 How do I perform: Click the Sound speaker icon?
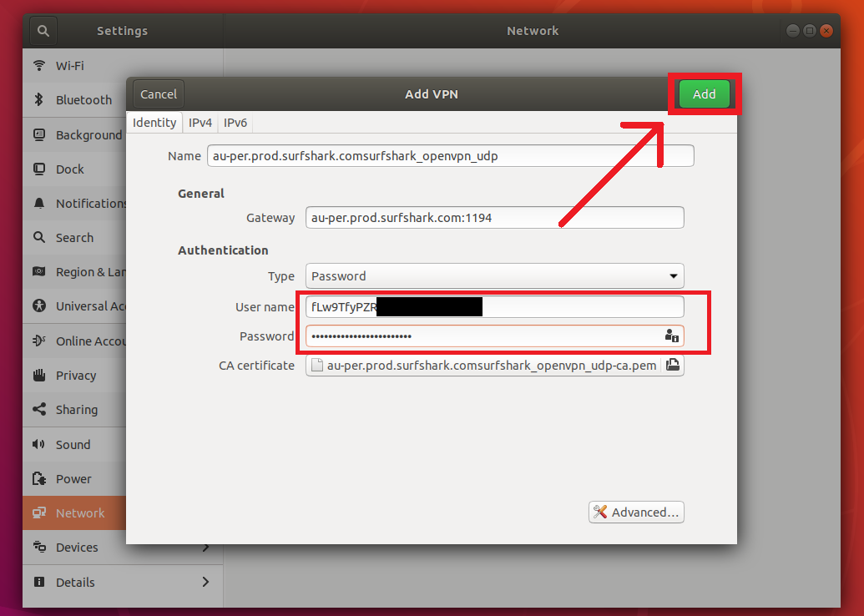[39, 445]
